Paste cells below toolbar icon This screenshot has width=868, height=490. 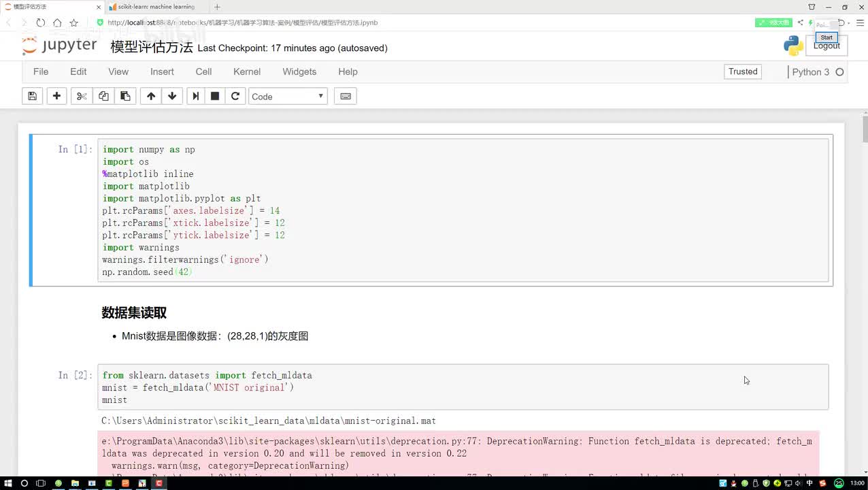pyautogui.click(x=125, y=97)
